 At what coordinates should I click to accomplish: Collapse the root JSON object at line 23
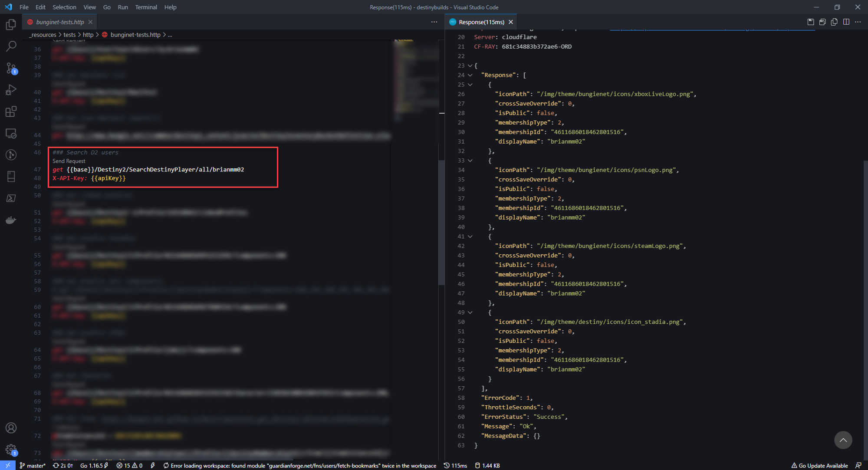coord(470,66)
